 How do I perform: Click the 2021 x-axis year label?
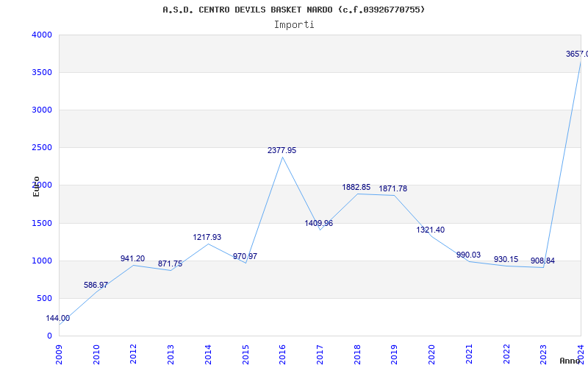pos(469,355)
